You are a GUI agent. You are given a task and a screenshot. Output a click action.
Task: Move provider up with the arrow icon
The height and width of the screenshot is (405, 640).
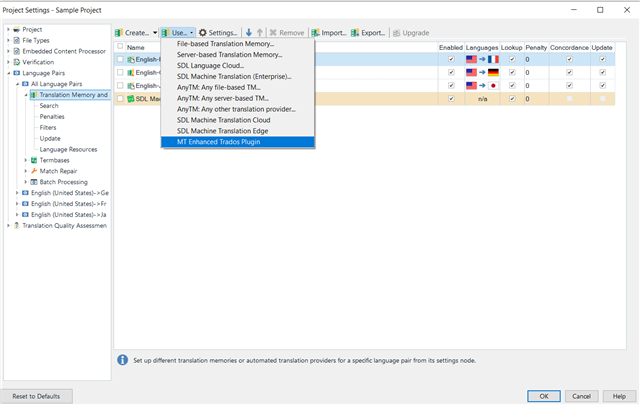tap(260, 32)
